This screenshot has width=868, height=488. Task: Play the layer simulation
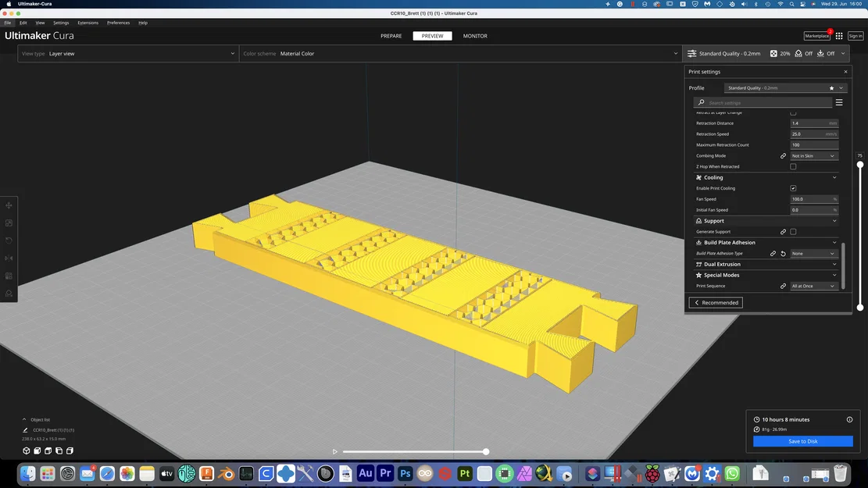[x=335, y=451]
